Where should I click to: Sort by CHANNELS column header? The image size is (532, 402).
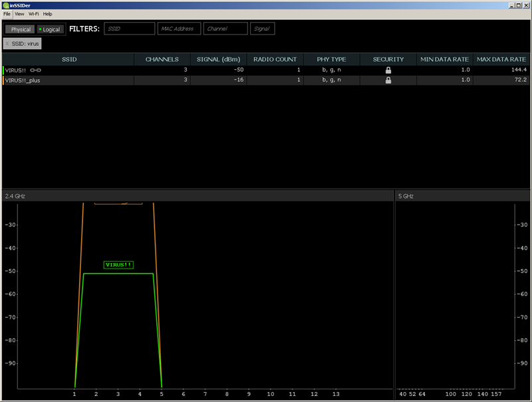click(x=162, y=59)
